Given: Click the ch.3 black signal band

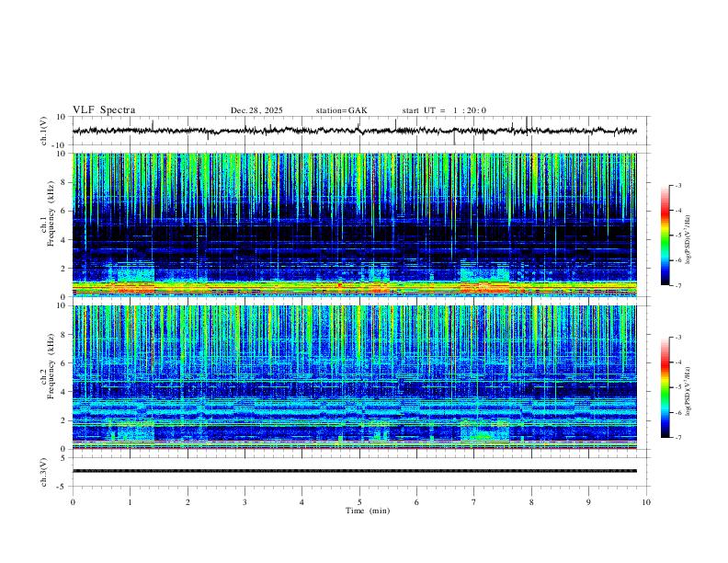Looking at the screenshot, I should pos(354,471).
